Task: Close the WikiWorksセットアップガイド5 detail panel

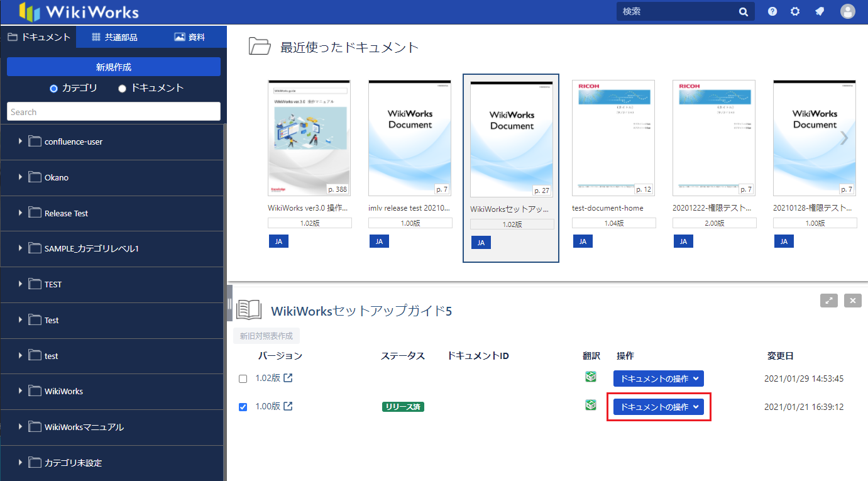Action: [852, 301]
